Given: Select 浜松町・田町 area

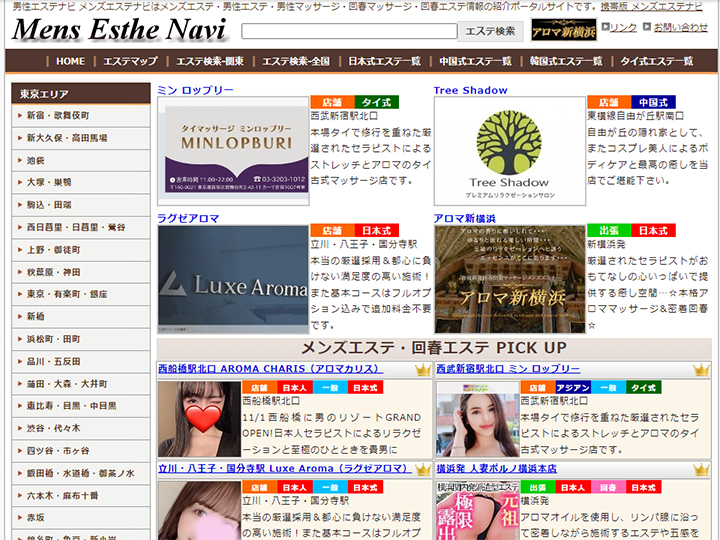Looking at the screenshot, I should [81, 339].
